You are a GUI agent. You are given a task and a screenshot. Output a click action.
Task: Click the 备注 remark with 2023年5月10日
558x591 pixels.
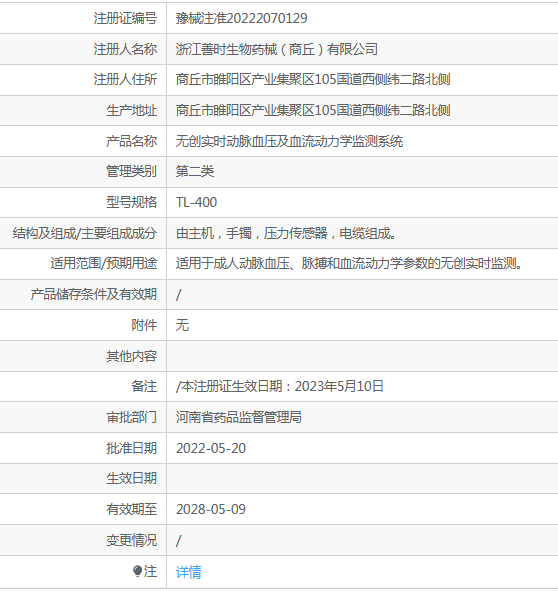279,386
